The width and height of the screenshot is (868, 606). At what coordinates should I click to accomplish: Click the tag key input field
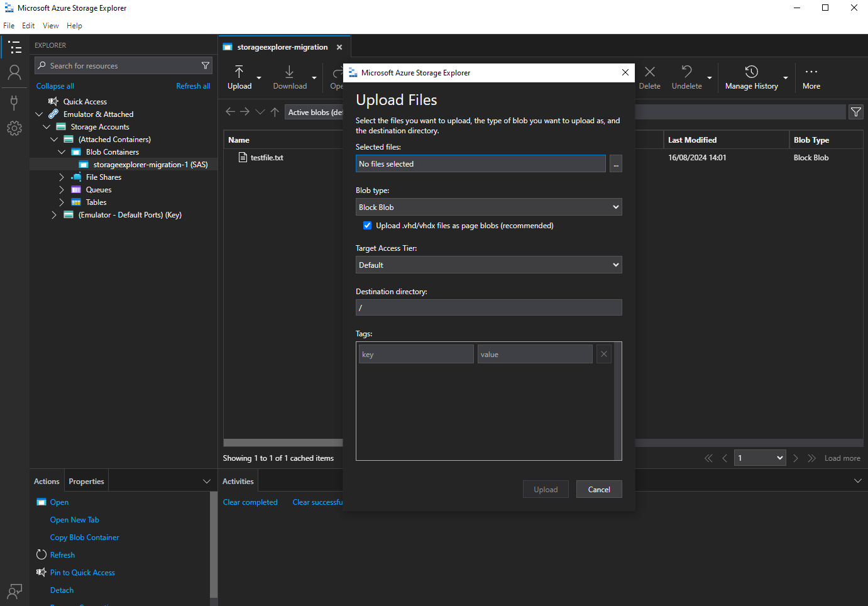[x=416, y=354]
